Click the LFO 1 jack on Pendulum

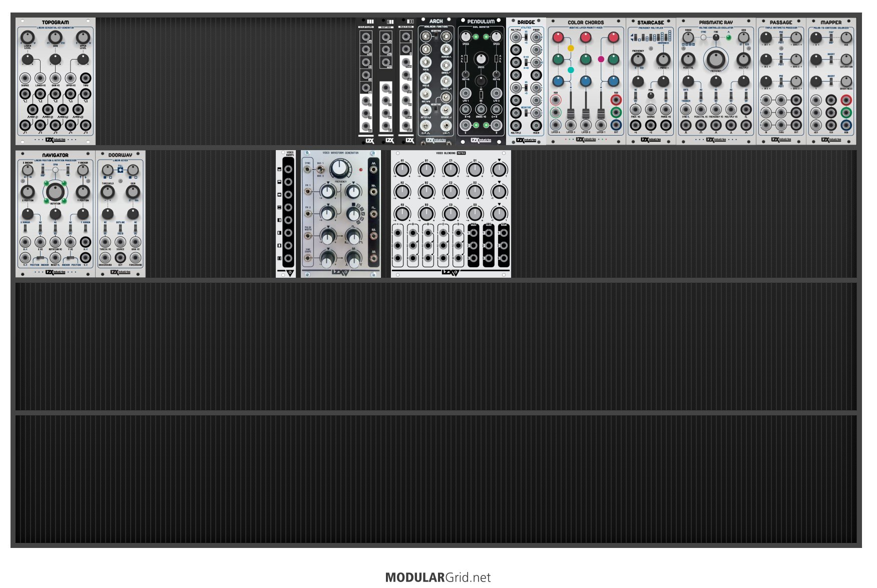pyautogui.click(x=466, y=93)
